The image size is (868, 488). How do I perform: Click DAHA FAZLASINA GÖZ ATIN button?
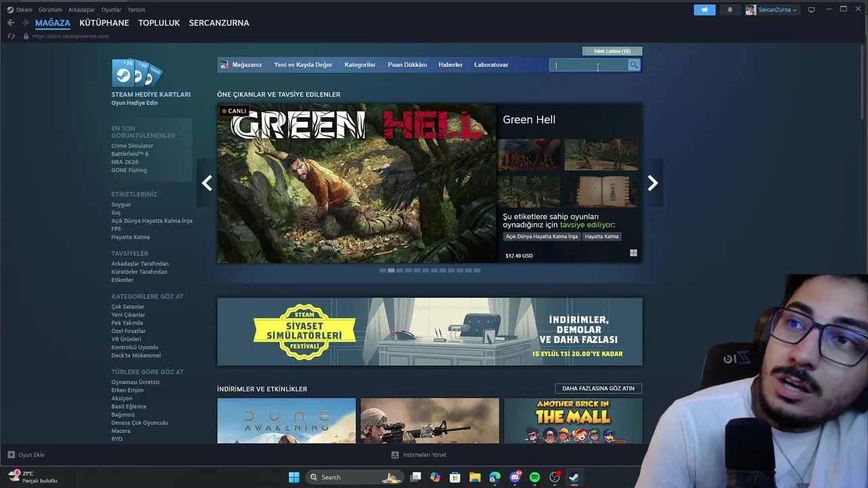598,388
